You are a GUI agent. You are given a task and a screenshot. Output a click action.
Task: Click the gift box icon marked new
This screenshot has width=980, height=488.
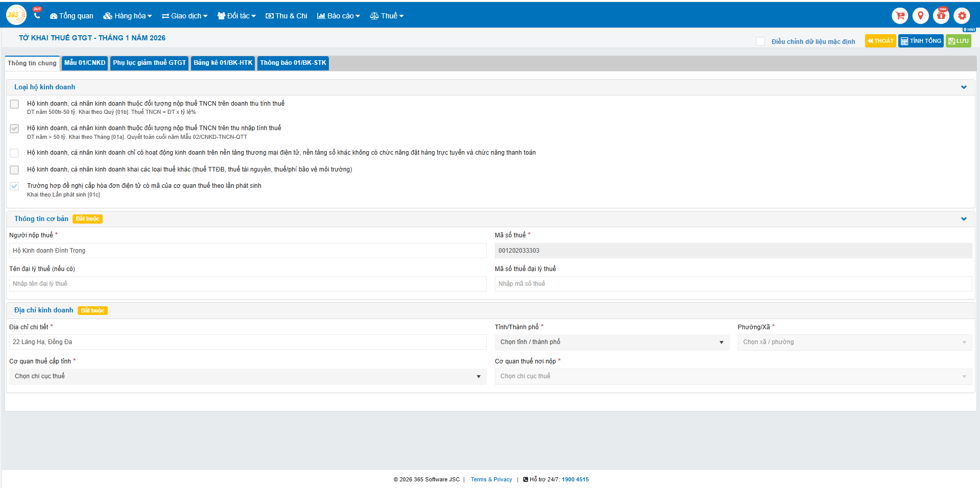[941, 16]
